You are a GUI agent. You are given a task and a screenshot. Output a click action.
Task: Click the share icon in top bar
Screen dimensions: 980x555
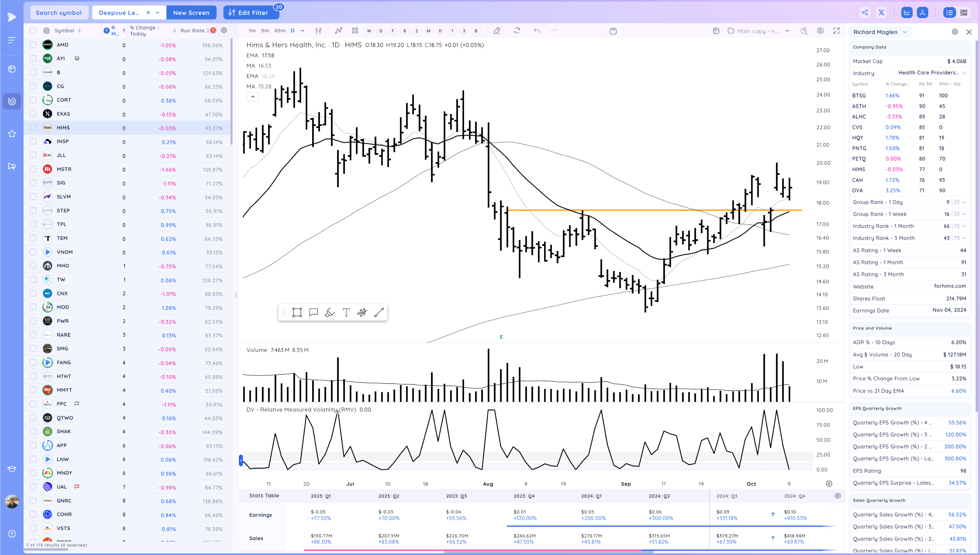coord(865,12)
